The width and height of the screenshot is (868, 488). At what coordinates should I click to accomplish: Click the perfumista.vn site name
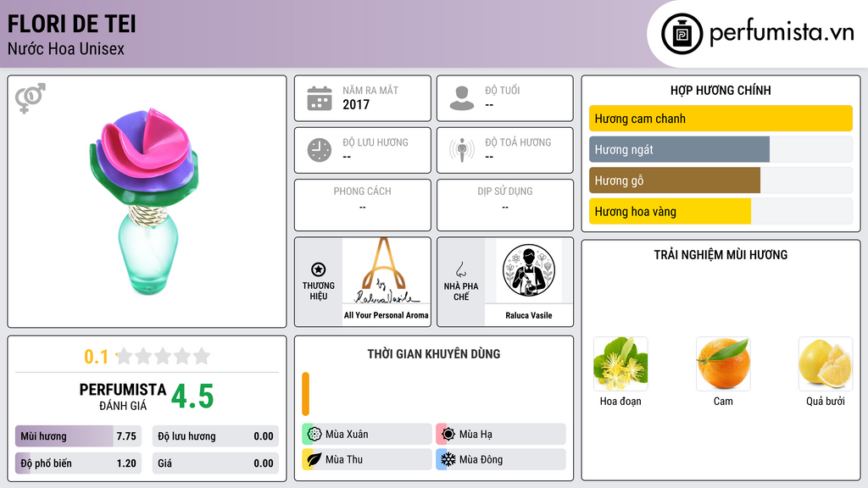782,33
